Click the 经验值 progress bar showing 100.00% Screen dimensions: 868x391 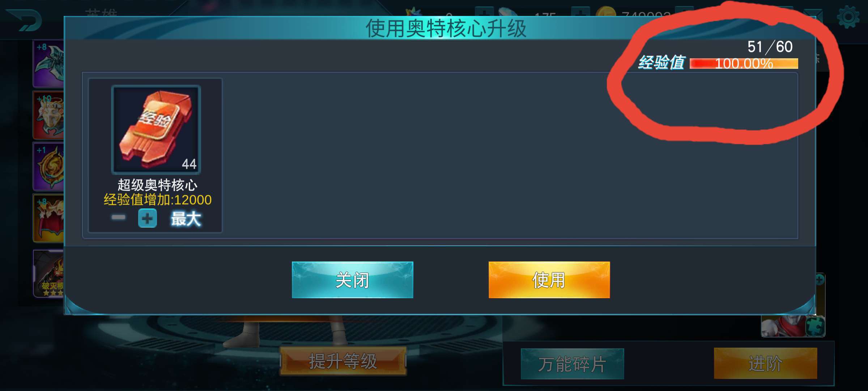[744, 64]
